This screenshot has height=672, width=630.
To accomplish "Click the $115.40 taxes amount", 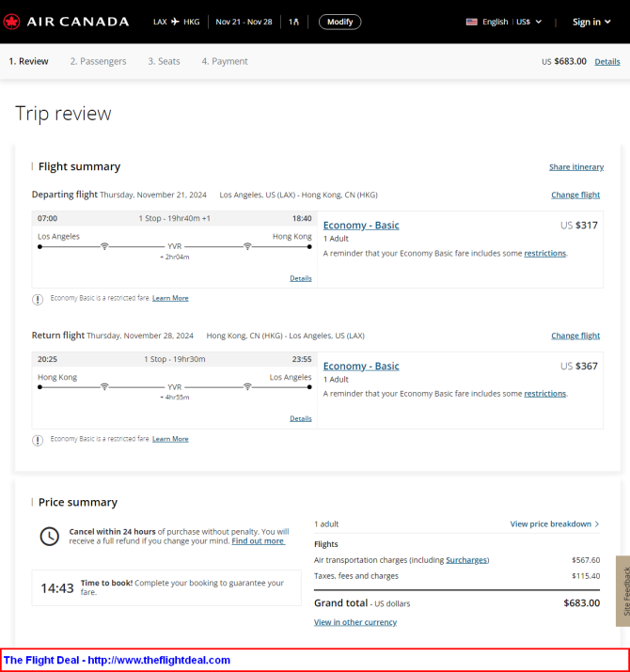I will point(586,576).
